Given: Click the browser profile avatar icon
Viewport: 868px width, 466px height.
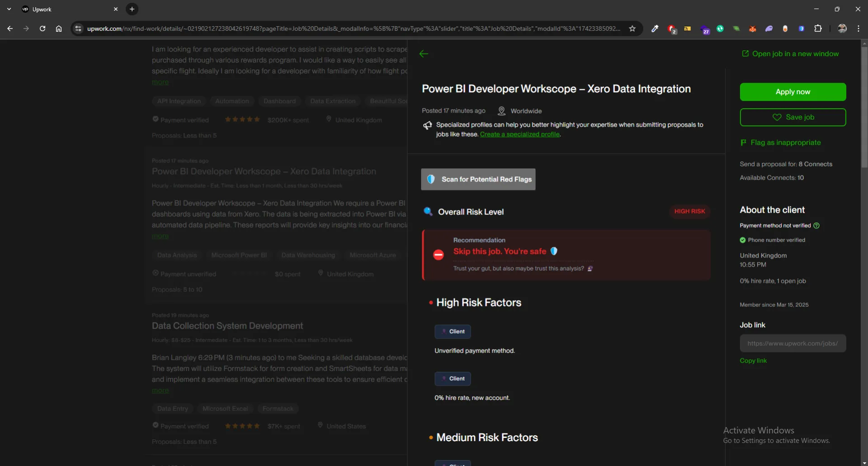Looking at the screenshot, I should click(x=842, y=29).
